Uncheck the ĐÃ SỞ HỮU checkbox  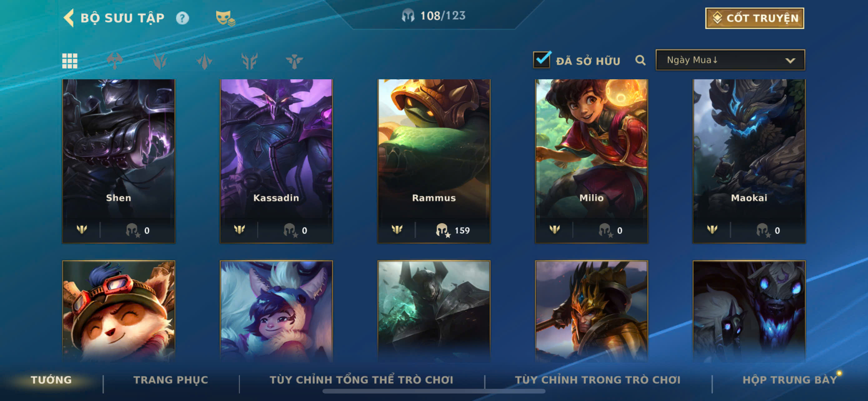click(542, 60)
